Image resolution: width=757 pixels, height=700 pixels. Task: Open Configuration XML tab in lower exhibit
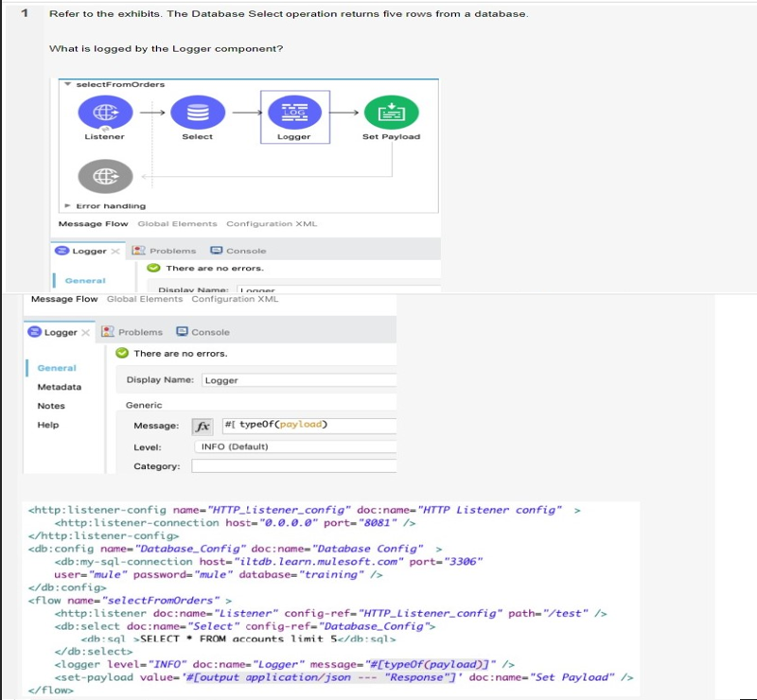235,299
